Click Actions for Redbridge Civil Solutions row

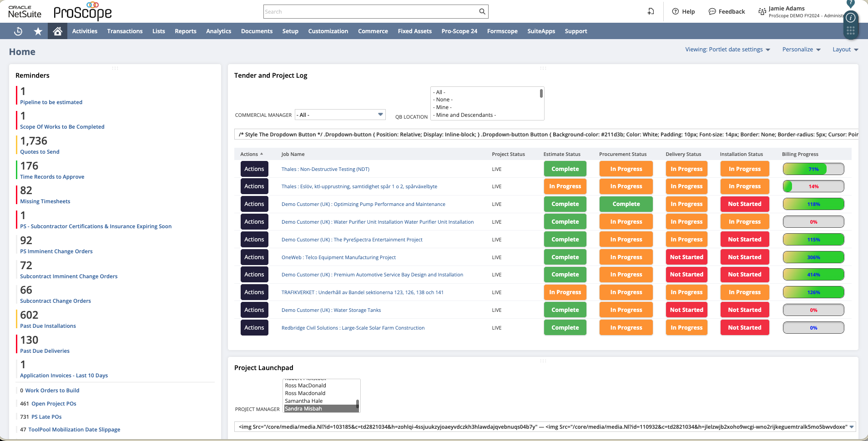tap(254, 328)
